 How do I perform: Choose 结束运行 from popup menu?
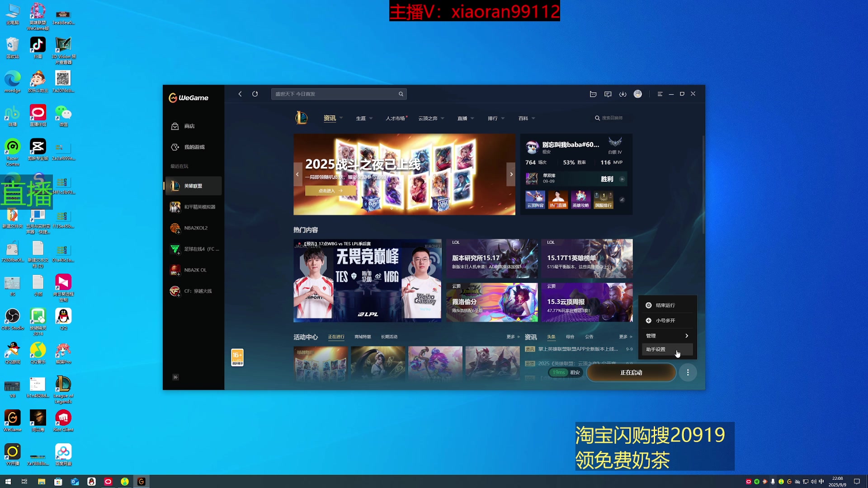(x=667, y=305)
